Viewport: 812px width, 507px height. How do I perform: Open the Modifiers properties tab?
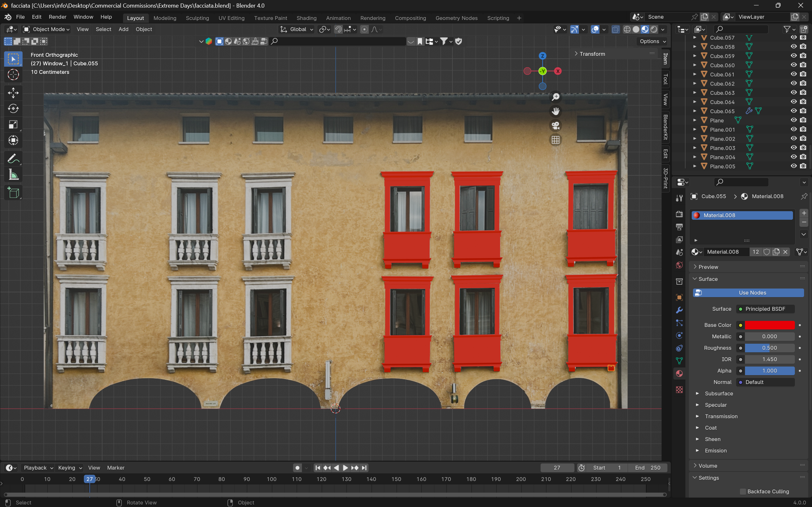click(679, 310)
